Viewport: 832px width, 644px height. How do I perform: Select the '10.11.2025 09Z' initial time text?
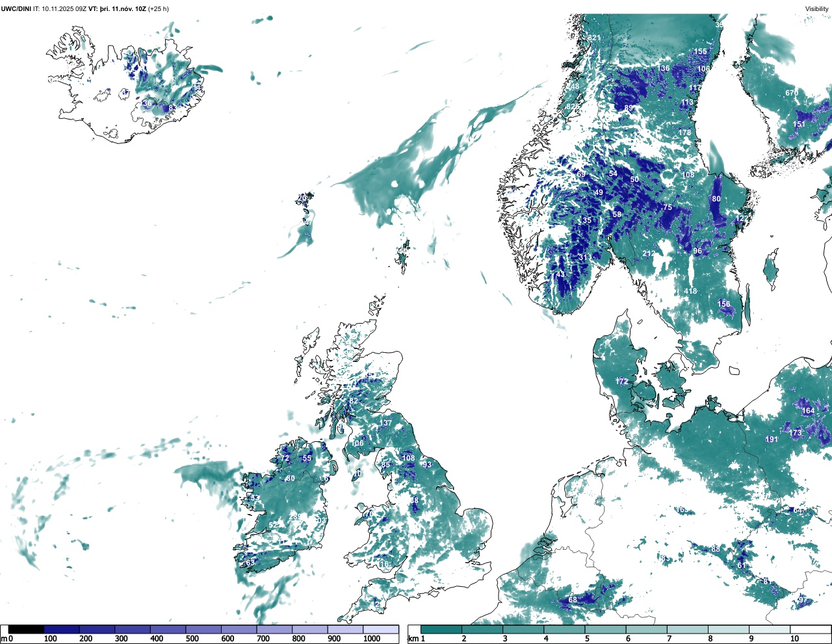coord(64,8)
